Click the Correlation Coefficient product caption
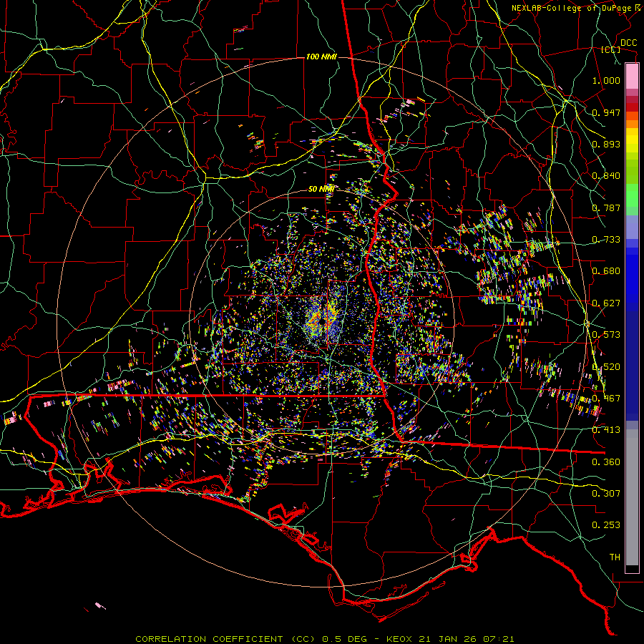Image resolution: width=644 pixels, height=644 pixels. (325, 639)
